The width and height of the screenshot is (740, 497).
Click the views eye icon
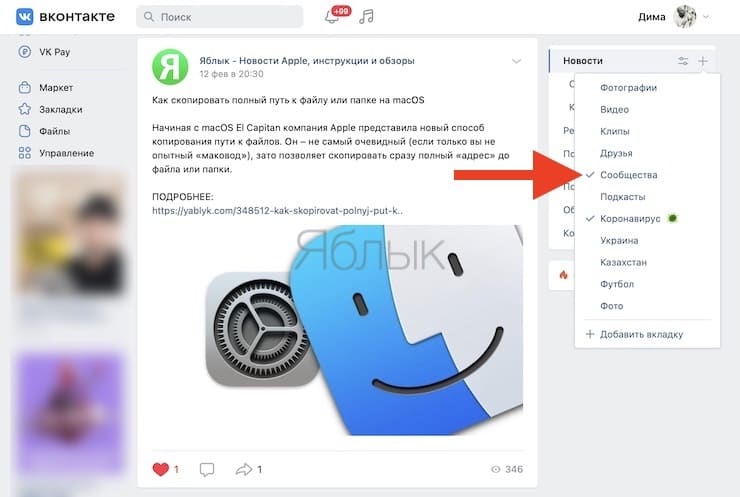click(496, 469)
